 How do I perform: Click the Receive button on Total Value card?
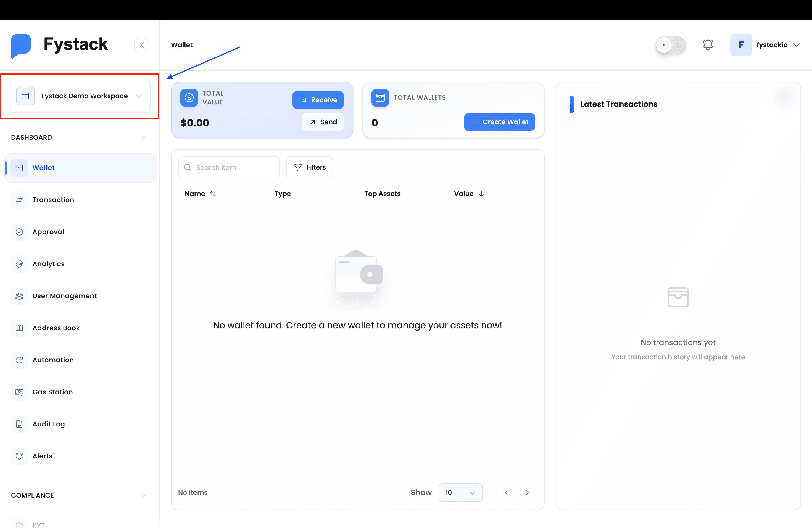318,100
